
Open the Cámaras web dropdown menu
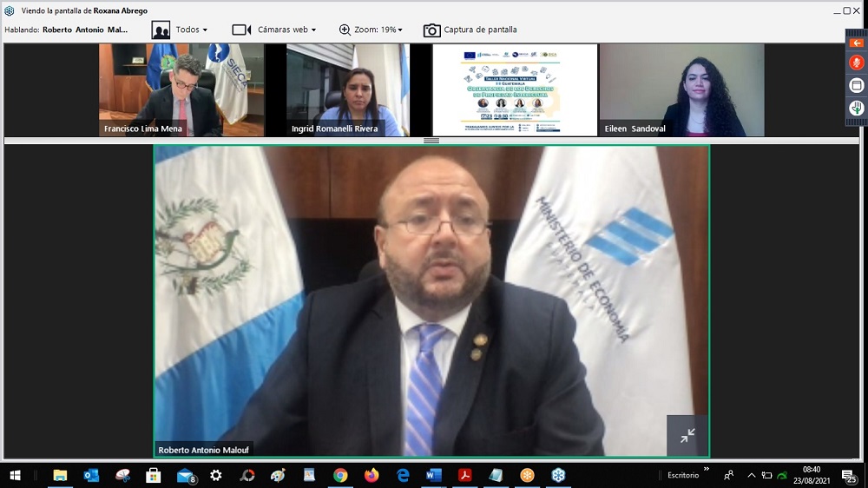[274, 30]
